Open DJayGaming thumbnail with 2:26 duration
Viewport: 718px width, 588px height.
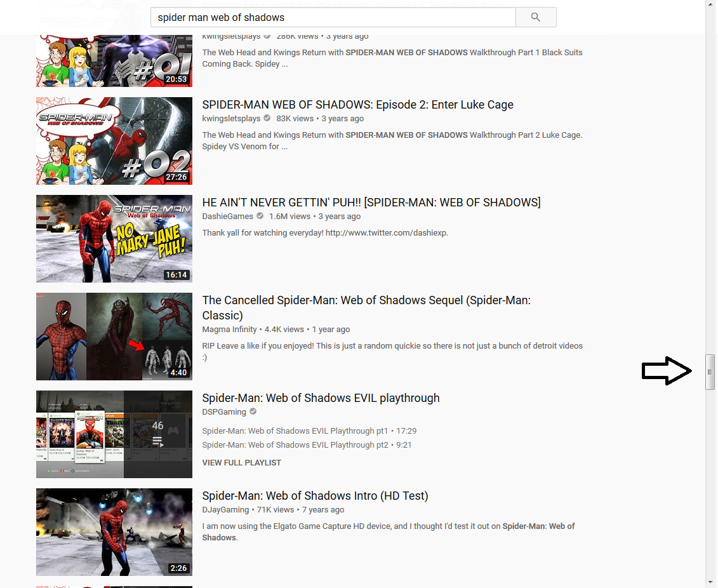114,532
